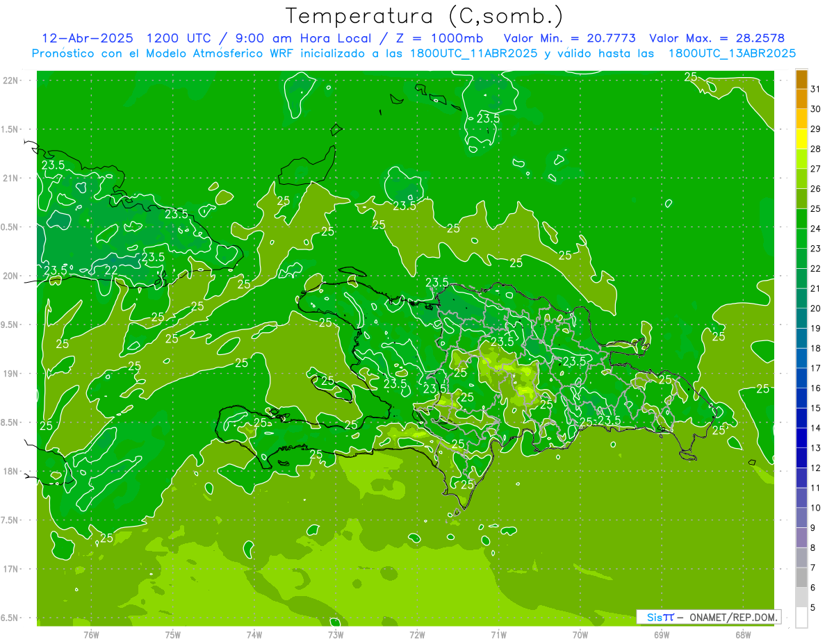The width and height of the screenshot is (834, 644).
Task: Click the "Valor Min. = 20.7773" value
Action: tap(569, 38)
